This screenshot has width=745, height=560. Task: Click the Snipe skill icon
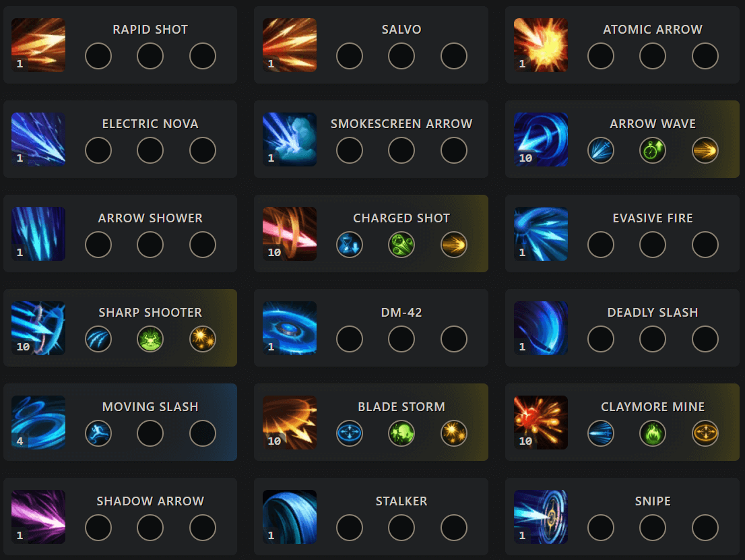(x=540, y=517)
